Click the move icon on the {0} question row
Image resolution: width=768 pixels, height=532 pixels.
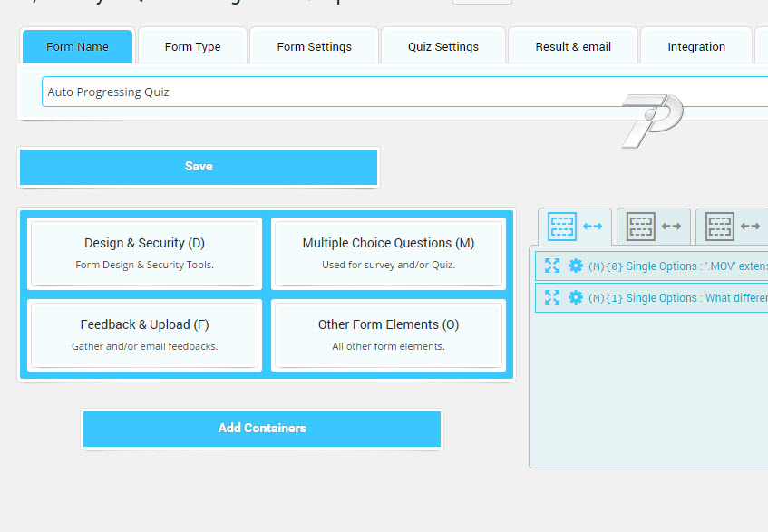[551, 266]
